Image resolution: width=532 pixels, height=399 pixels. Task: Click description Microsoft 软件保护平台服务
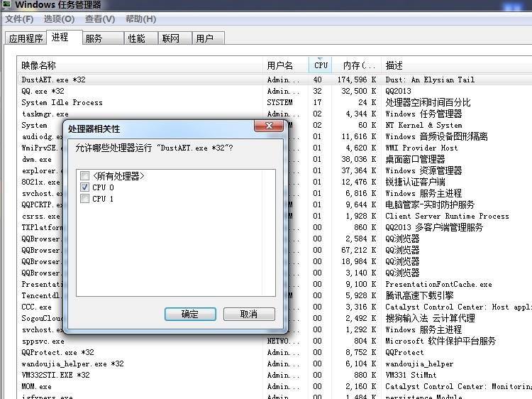440,341
